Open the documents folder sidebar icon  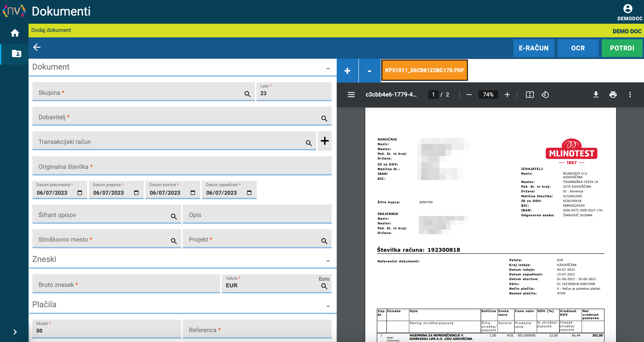pos(16,53)
